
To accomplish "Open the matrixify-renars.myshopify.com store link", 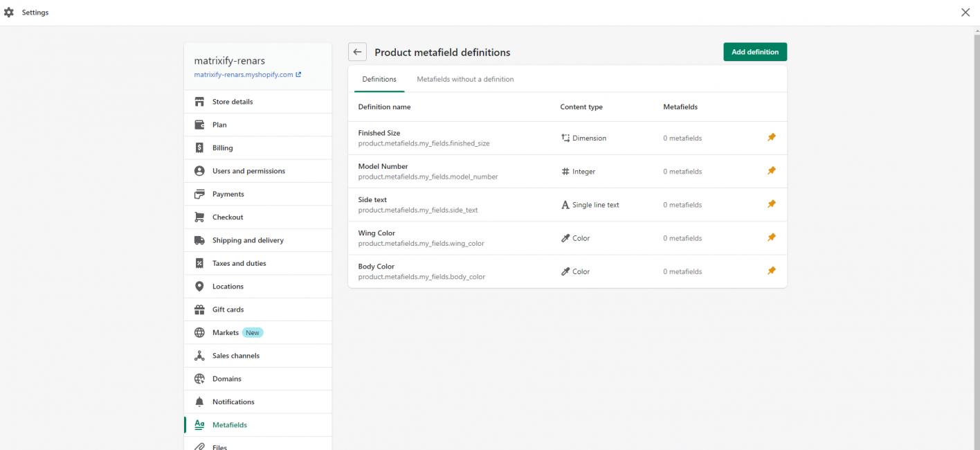I will pyautogui.click(x=244, y=74).
